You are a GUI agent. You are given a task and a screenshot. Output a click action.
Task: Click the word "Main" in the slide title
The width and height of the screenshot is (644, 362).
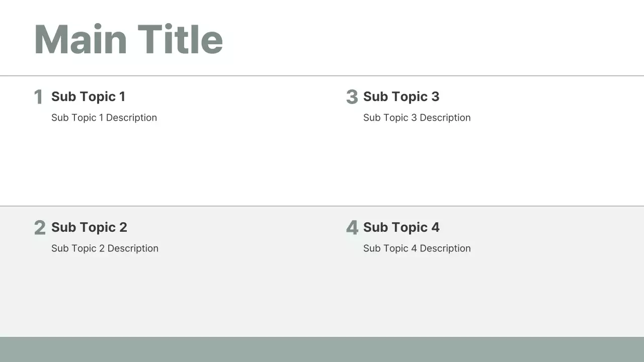80,40
